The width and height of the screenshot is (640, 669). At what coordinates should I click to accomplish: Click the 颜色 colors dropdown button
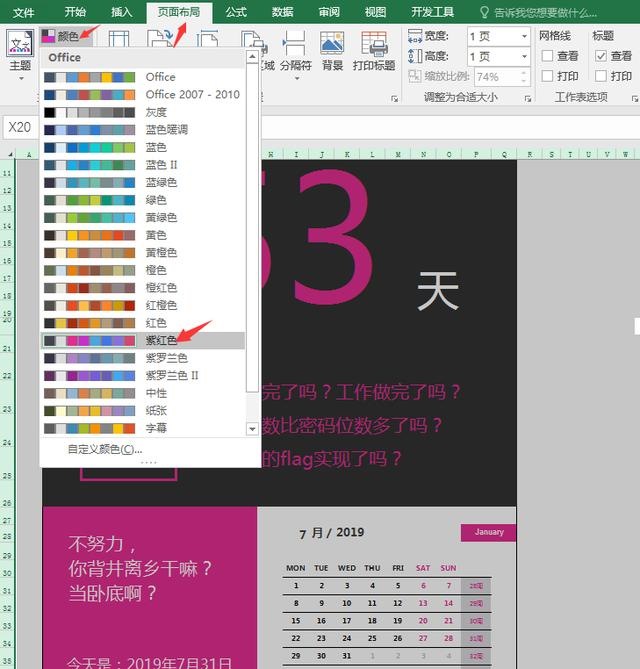[x=66, y=36]
